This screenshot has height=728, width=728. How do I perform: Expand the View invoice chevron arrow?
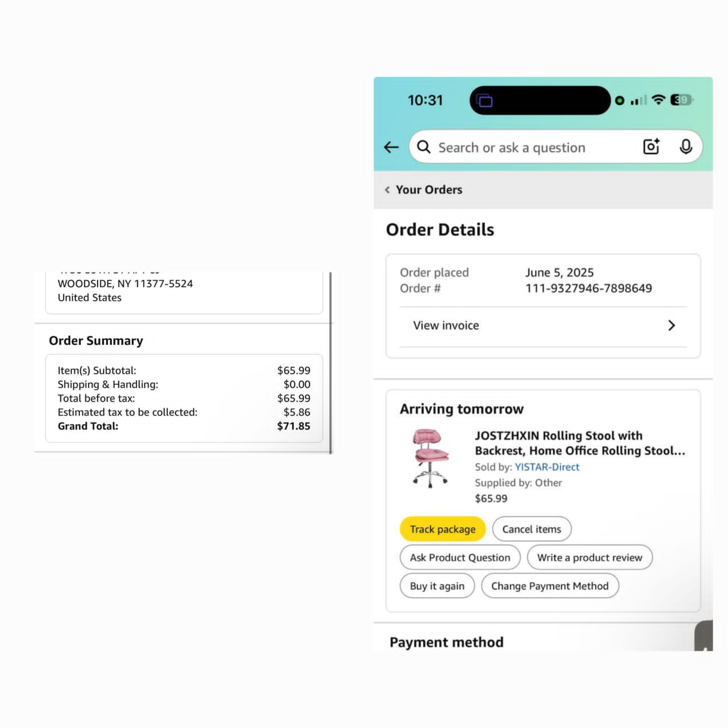pyautogui.click(x=671, y=326)
